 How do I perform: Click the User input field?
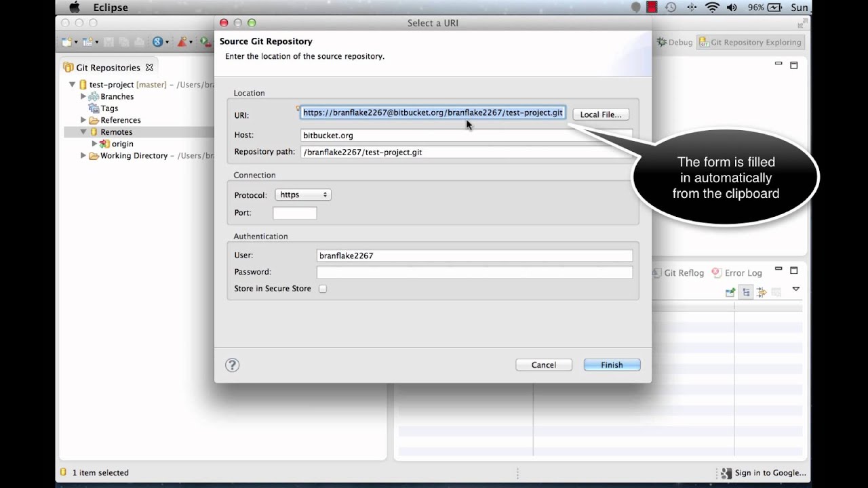(475, 256)
